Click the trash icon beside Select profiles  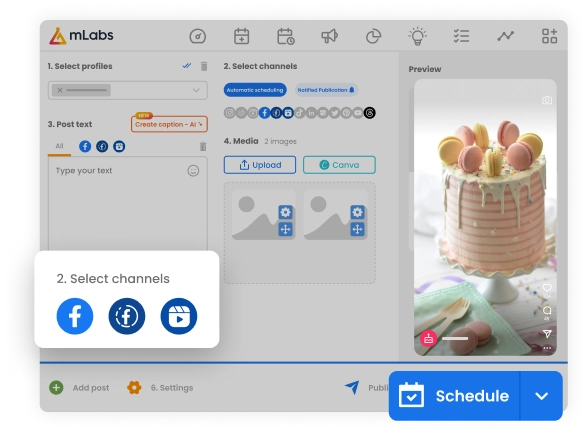click(x=204, y=66)
